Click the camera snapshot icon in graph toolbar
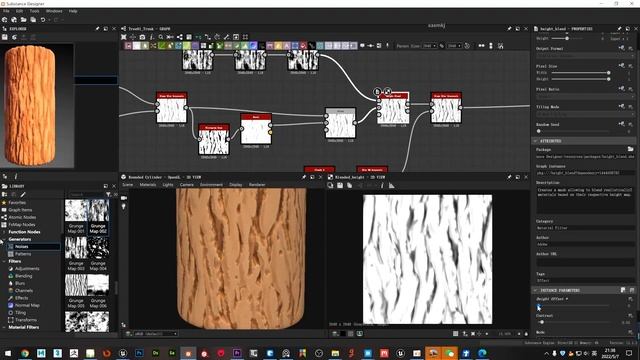The width and height of the screenshot is (640, 360). tap(142, 37)
